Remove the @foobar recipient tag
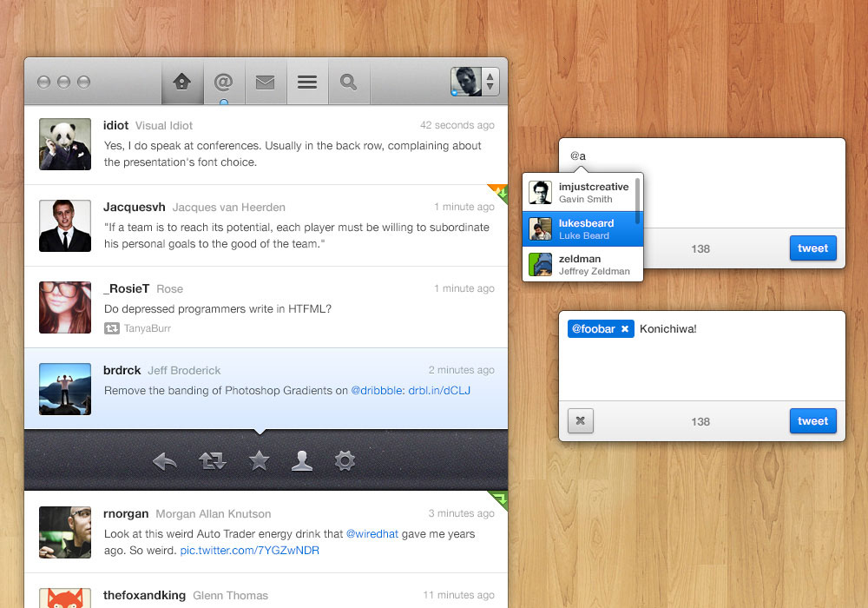Viewport: 868px width, 608px height. click(625, 329)
